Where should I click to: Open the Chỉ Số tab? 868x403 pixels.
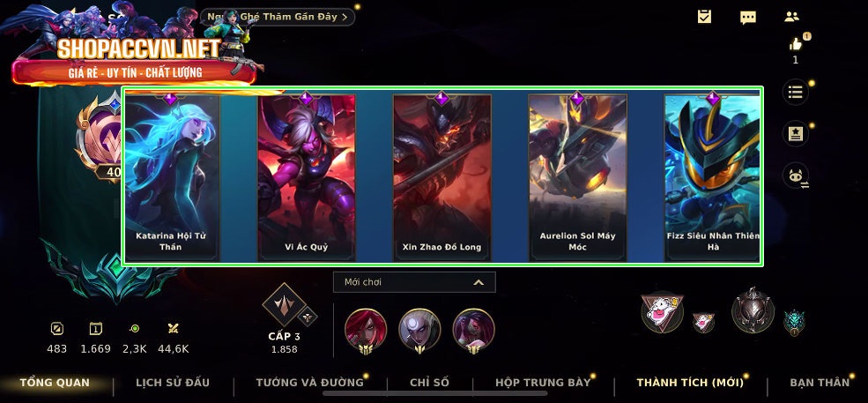click(429, 383)
